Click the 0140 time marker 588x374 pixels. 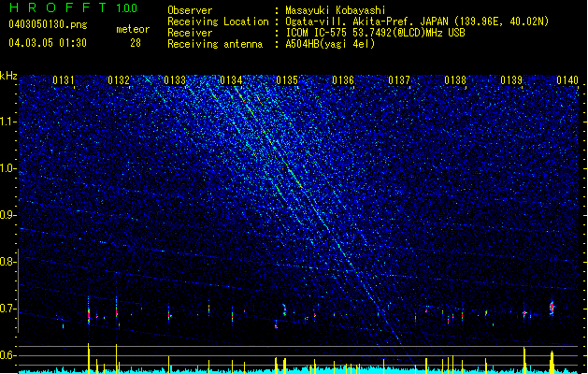coord(567,80)
